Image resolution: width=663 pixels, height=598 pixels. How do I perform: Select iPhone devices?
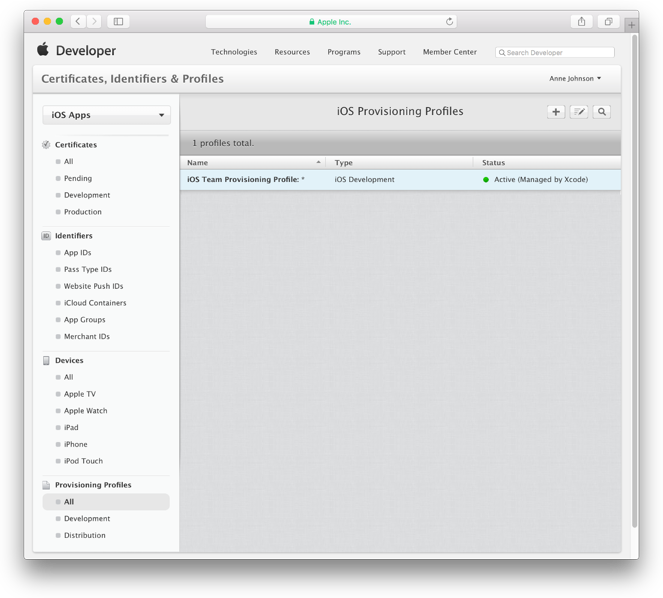(x=76, y=444)
